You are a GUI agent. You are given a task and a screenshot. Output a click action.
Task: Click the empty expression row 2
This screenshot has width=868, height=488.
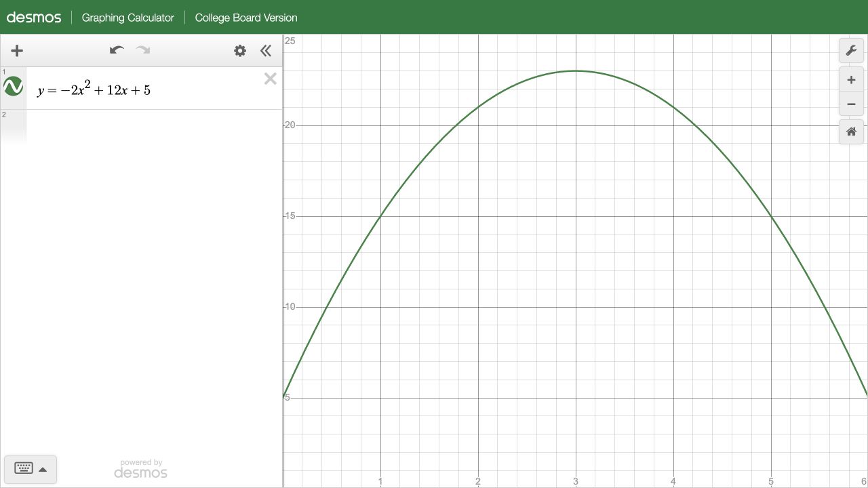(x=141, y=127)
